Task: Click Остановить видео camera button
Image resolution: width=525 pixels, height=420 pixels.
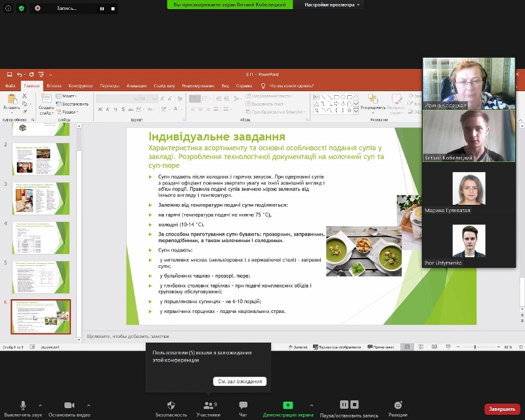Action: pyautogui.click(x=70, y=409)
